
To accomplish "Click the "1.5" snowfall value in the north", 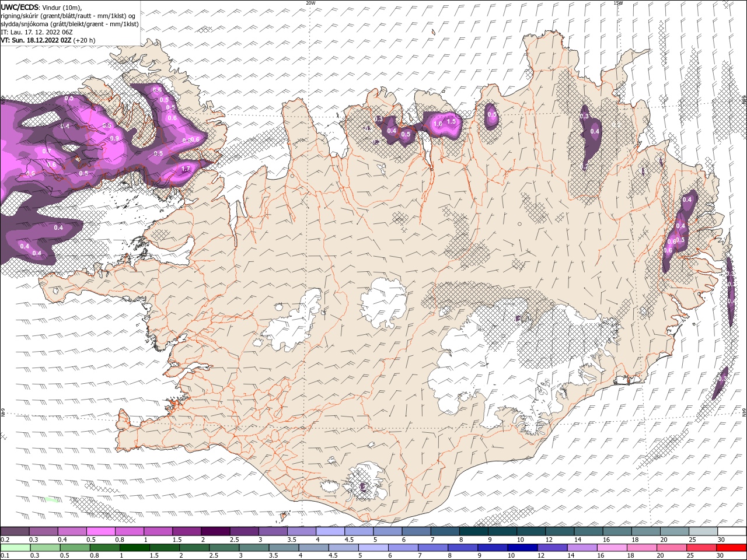I will (451, 122).
